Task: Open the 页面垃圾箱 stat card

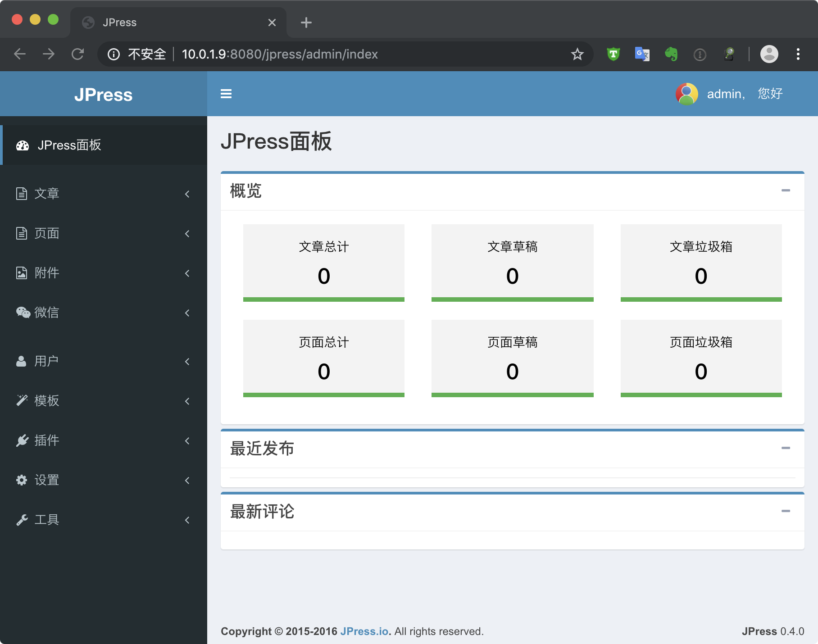Action: (x=701, y=358)
